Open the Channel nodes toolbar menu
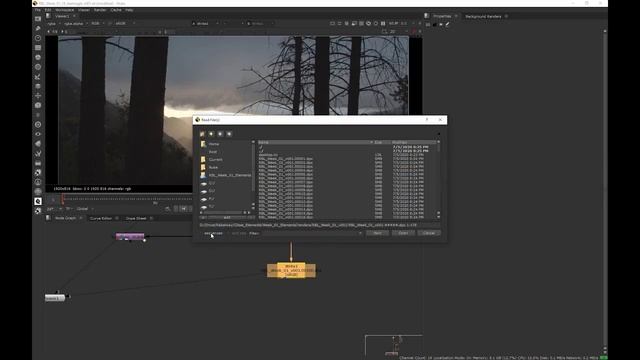 [38, 48]
